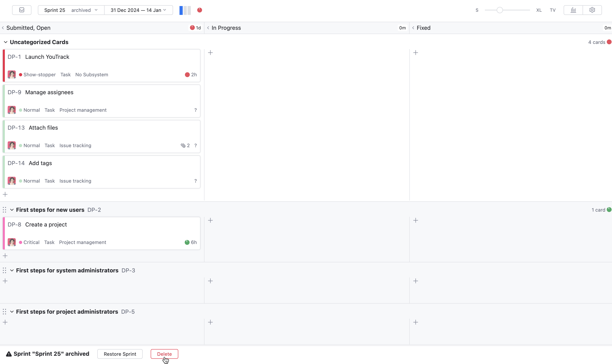Click attachment paperclip icon on DP-13
612x364 pixels.
[x=183, y=145]
